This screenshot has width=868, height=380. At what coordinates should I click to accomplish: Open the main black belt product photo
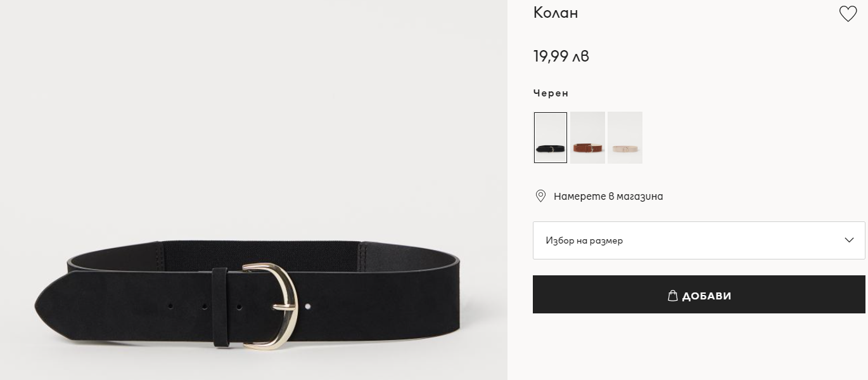click(x=253, y=190)
